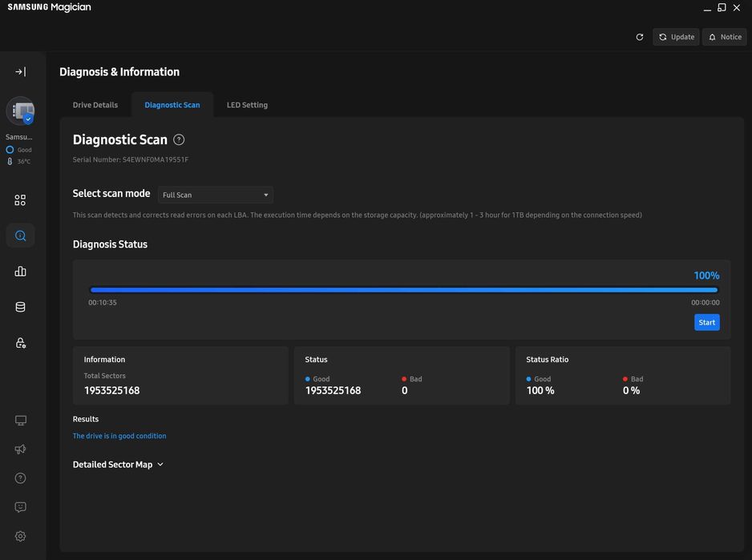Image resolution: width=752 pixels, height=560 pixels.
Task: Switch to the Drive Details tab
Action: coord(95,105)
